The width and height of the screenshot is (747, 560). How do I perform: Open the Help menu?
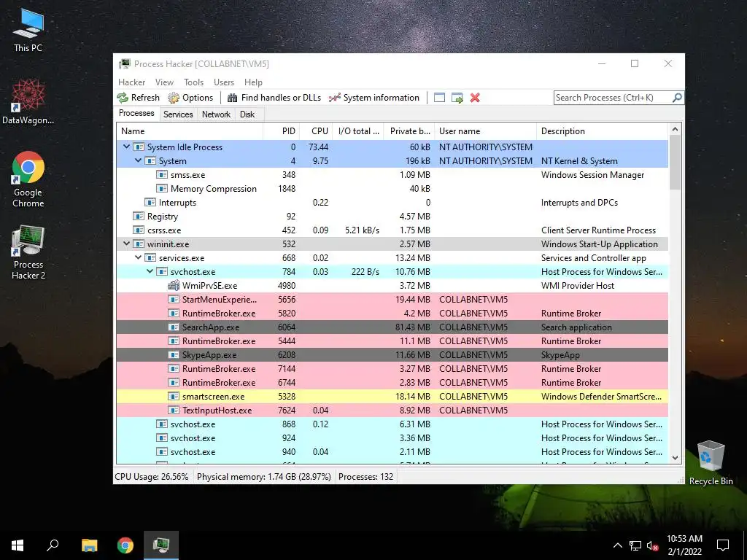pyautogui.click(x=253, y=82)
